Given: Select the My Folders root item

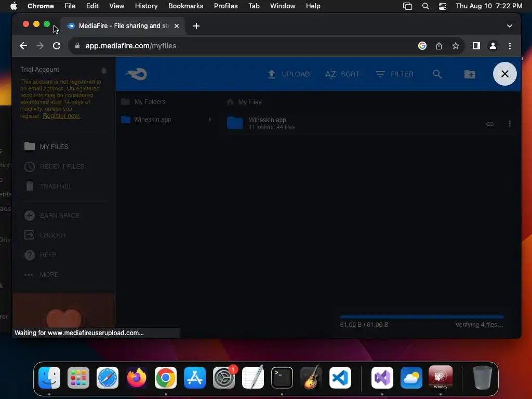Looking at the screenshot, I should pos(150,102).
